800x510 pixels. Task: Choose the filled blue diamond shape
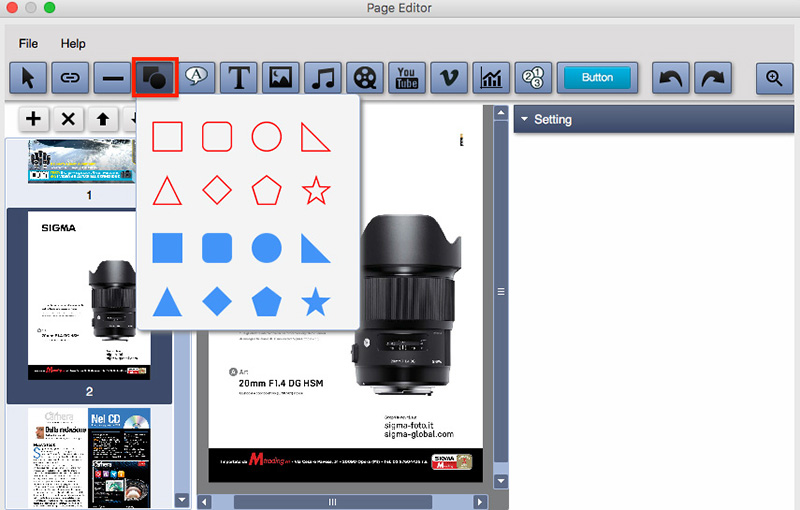click(x=217, y=301)
